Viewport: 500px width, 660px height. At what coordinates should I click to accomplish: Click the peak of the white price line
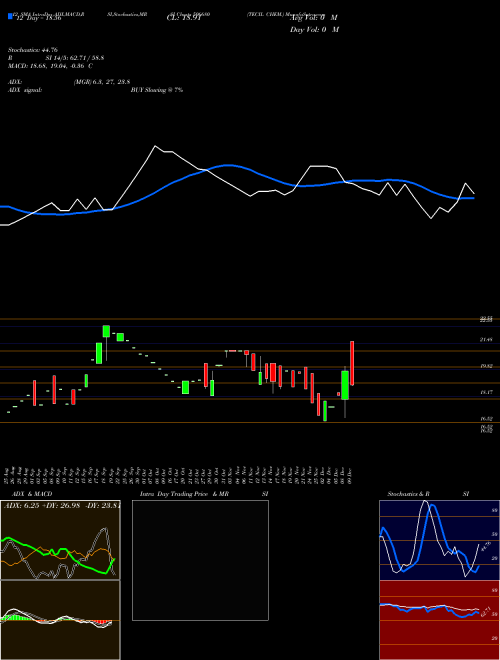155,146
